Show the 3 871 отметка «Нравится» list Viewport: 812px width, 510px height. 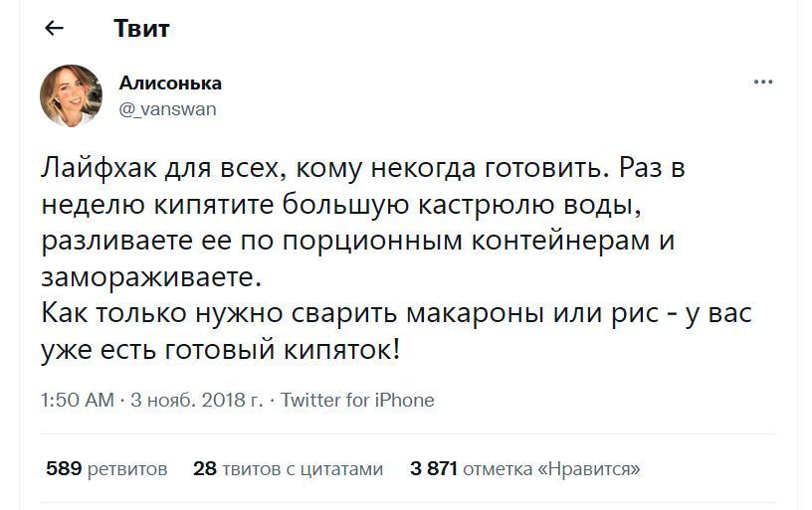(525, 468)
